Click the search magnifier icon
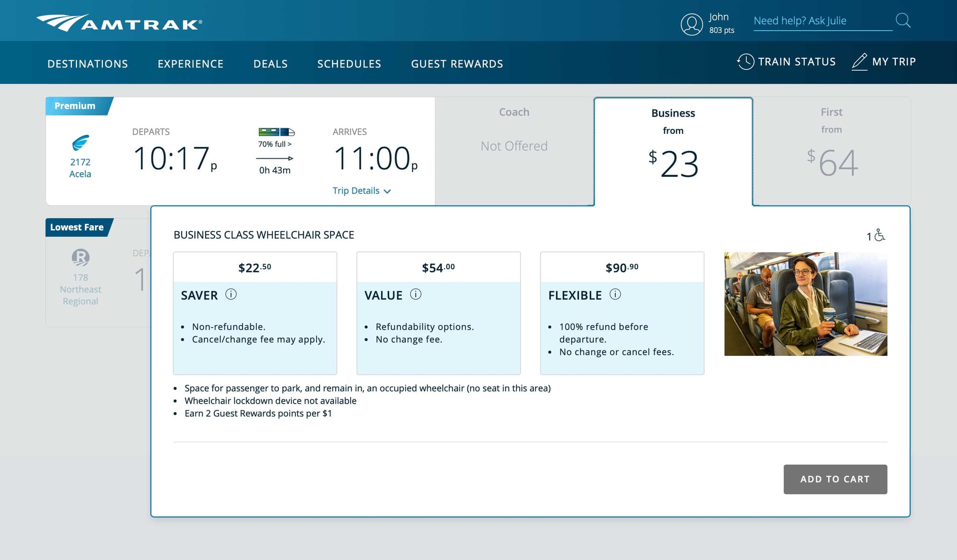This screenshot has width=957, height=560. click(902, 21)
